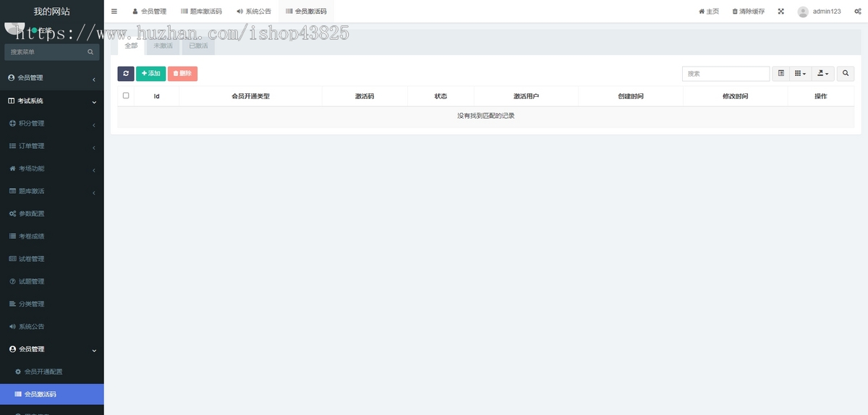868x415 pixels.
Task: Open the columns dropdown with grid icon
Action: pyautogui.click(x=799, y=74)
